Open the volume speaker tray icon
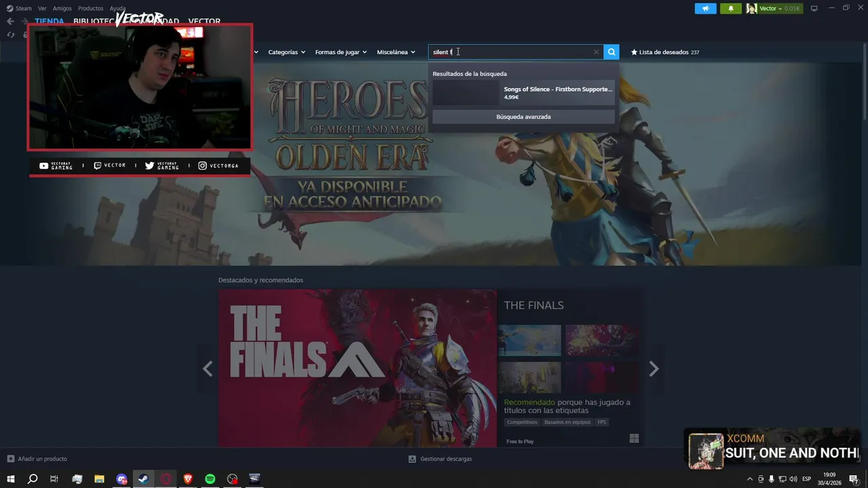This screenshot has width=868, height=488. coord(793,479)
